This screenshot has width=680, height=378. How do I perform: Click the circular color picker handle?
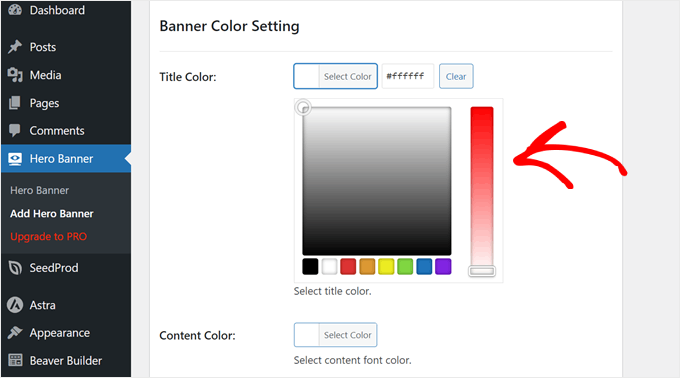[x=303, y=107]
